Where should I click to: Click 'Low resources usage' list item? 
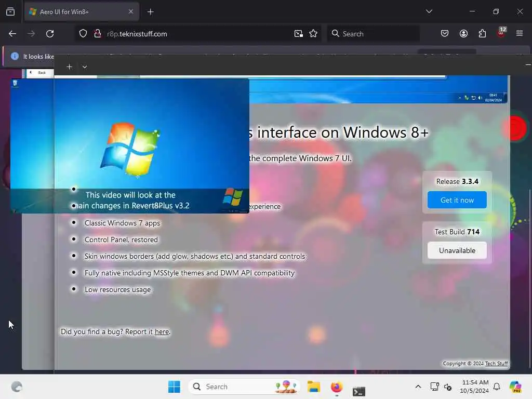click(117, 289)
